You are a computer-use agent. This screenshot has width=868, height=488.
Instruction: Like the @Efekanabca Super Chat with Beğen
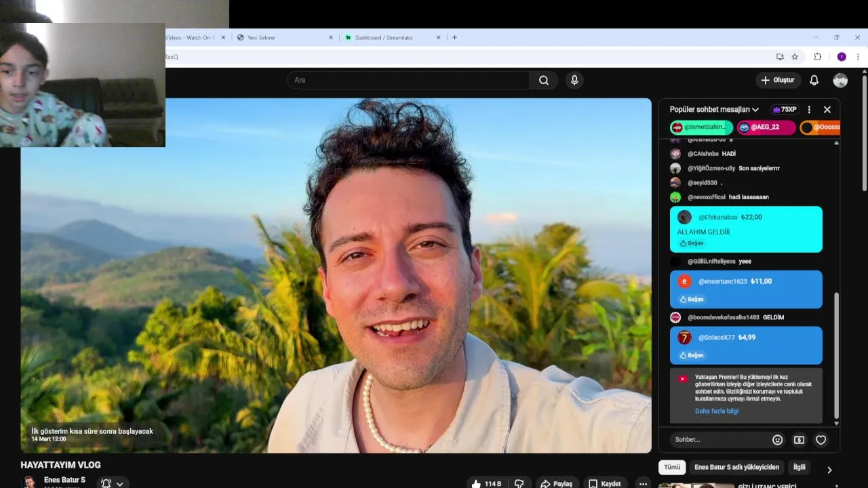tap(691, 243)
